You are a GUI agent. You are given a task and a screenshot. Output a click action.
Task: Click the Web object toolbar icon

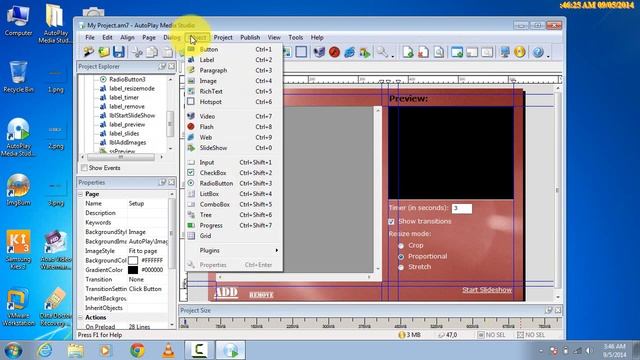click(349, 52)
